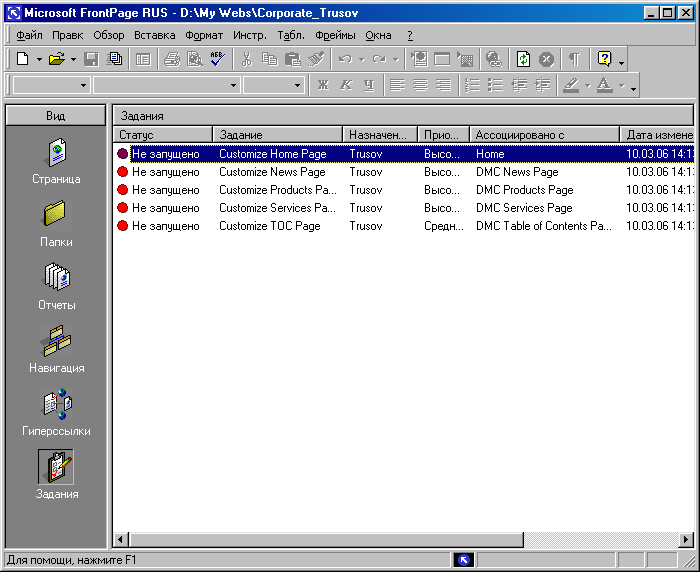Screen dimensions: 700x572
Task: Toggle the Folder List icon
Action: [x=143, y=59]
